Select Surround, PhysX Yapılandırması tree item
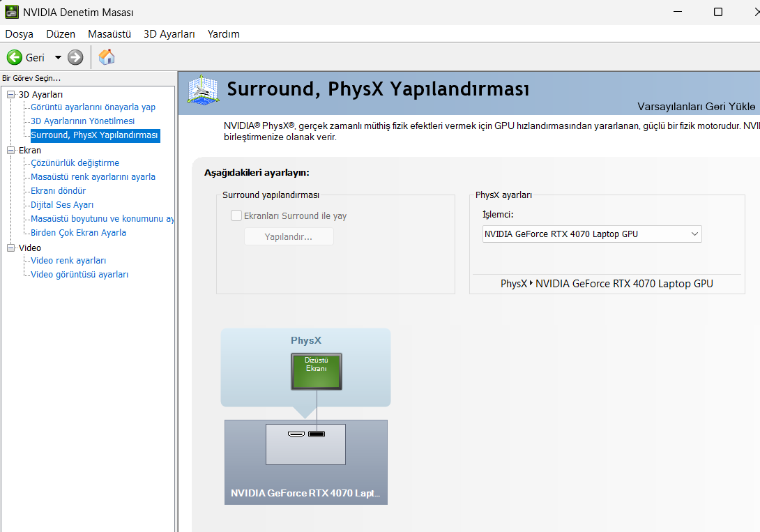The width and height of the screenshot is (760, 532). click(95, 135)
